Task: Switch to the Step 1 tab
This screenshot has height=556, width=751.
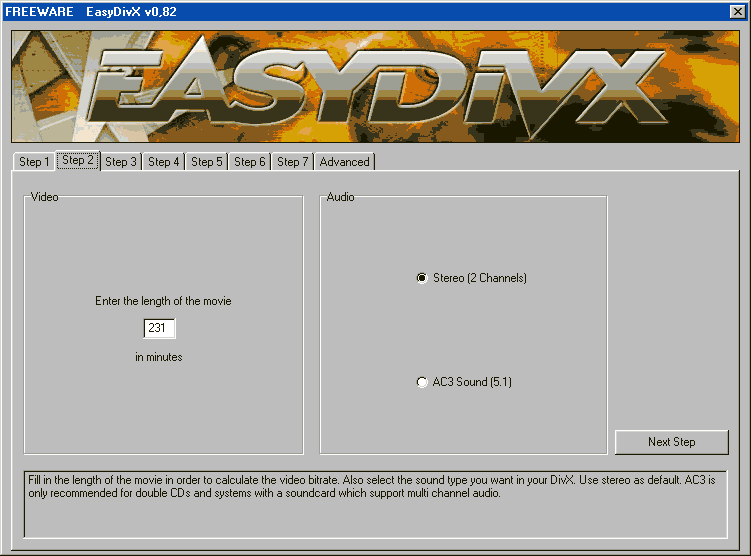Action: tap(33, 162)
